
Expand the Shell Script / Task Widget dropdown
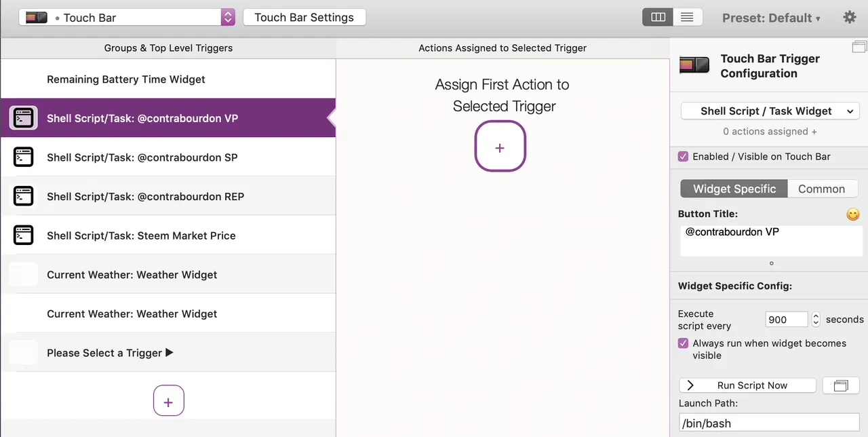[770, 111]
